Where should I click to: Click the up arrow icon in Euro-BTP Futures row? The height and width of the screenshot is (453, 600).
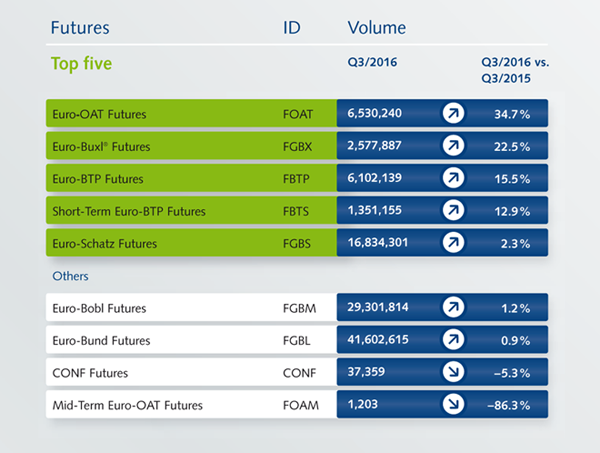point(455,178)
